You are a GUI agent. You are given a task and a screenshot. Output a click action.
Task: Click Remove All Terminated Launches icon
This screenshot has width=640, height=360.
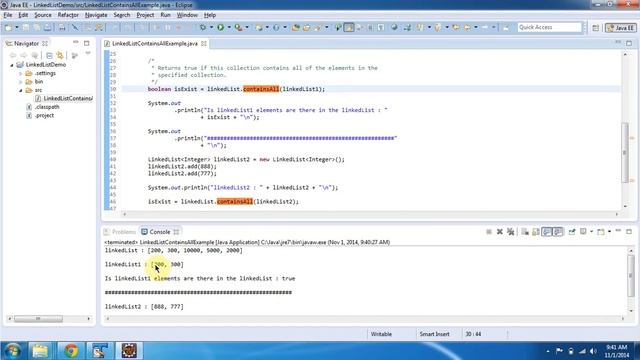pyautogui.click(x=510, y=232)
